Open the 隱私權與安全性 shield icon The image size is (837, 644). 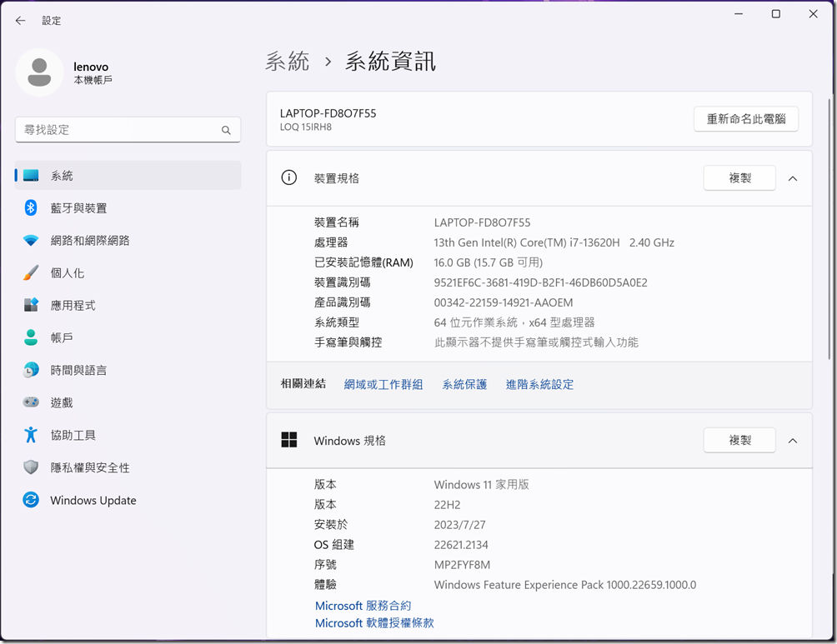(31, 467)
